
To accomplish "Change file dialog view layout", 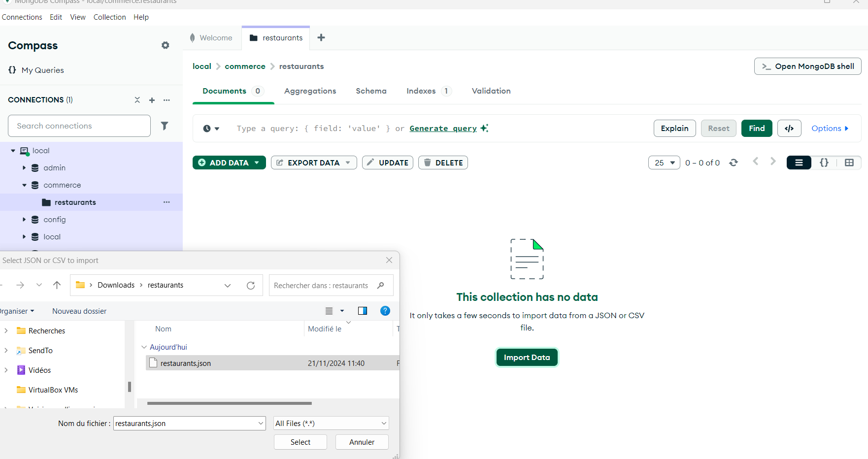I will [329, 311].
